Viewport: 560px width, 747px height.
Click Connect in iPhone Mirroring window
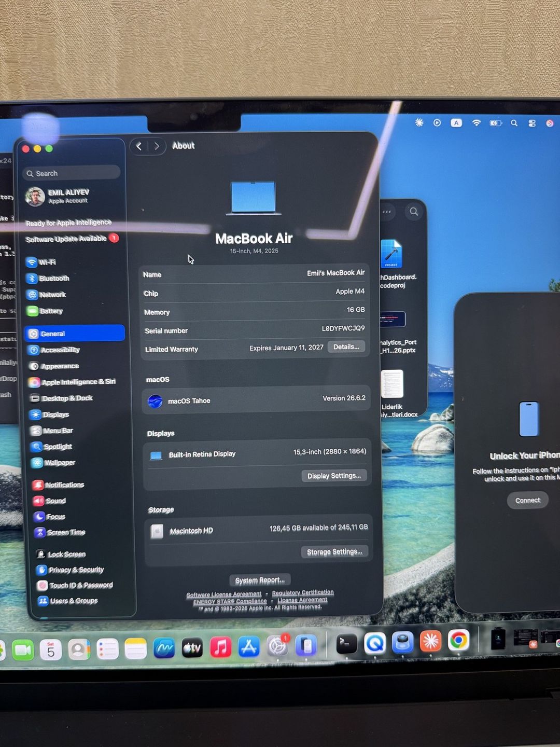click(528, 500)
